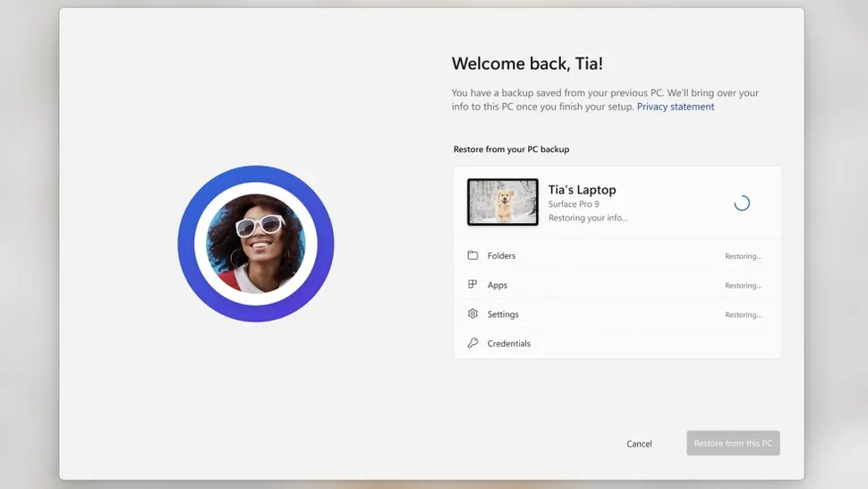Click 'Restore from your PC backup' heading
The height and width of the screenshot is (489, 868).
pyautogui.click(x=511, y=149)
